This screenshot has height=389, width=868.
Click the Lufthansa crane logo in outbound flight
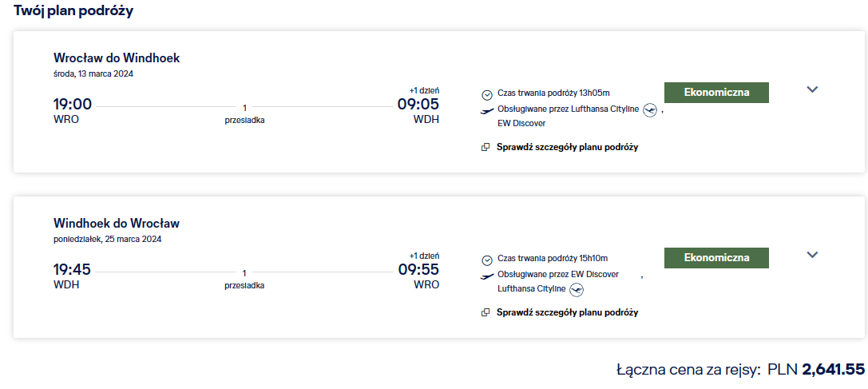650,109
